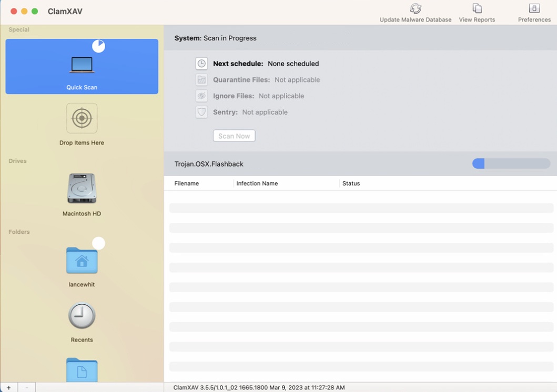This screenshot has width=557, height=392.
Task: Click the green zoom window button
Action: point(35,11)
